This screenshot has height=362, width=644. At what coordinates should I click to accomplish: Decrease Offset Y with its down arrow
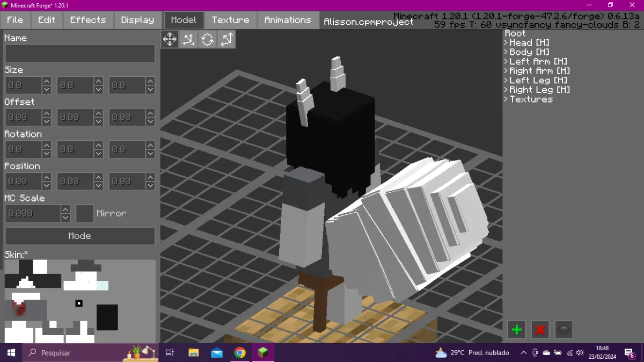(98, 121)
